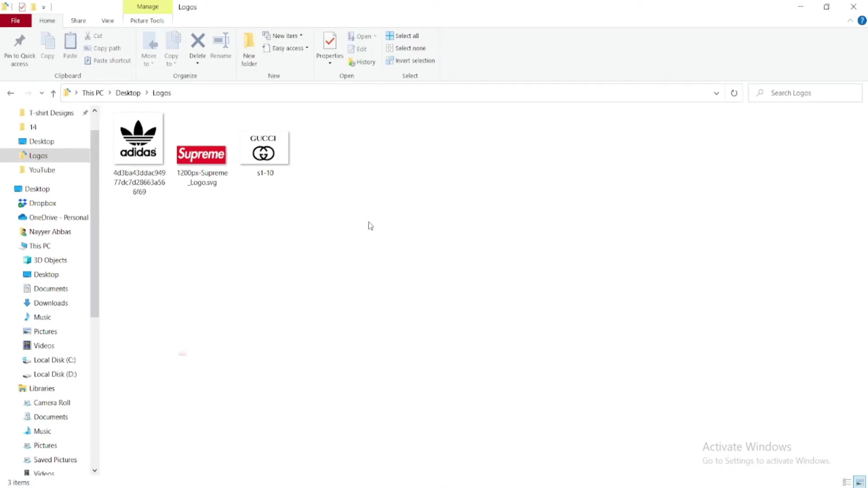Switch to the Share ribbon tab
The image size is (868, 488).
point(78,20)
